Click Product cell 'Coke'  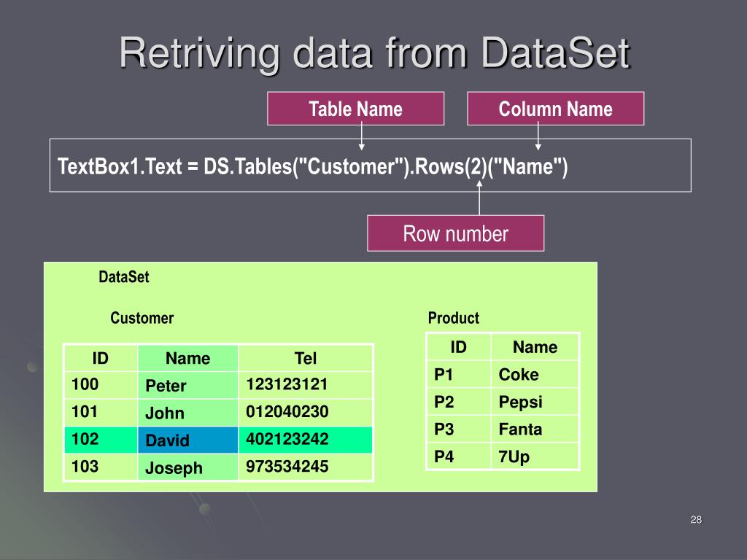tap(535, 374)
